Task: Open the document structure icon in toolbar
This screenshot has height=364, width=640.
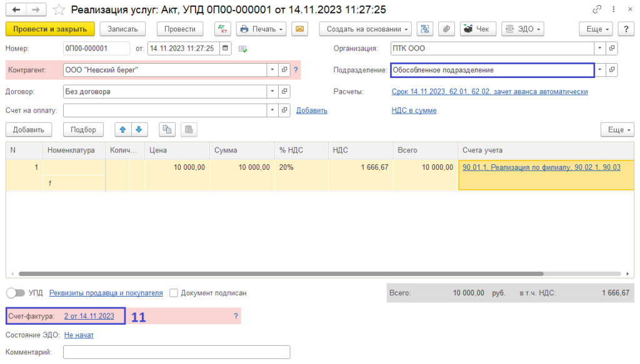Action: pyautogui.click(x=426, y=29)
